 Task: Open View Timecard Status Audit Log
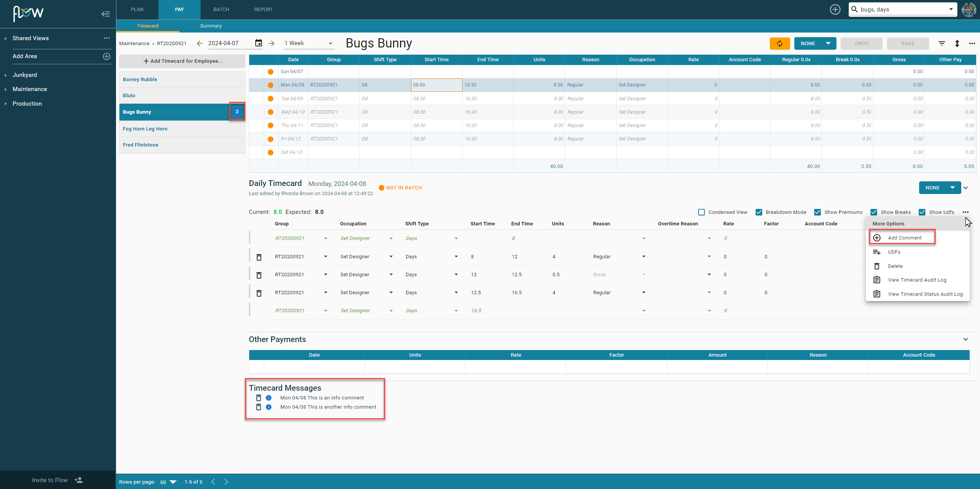(x=918, y=294)
